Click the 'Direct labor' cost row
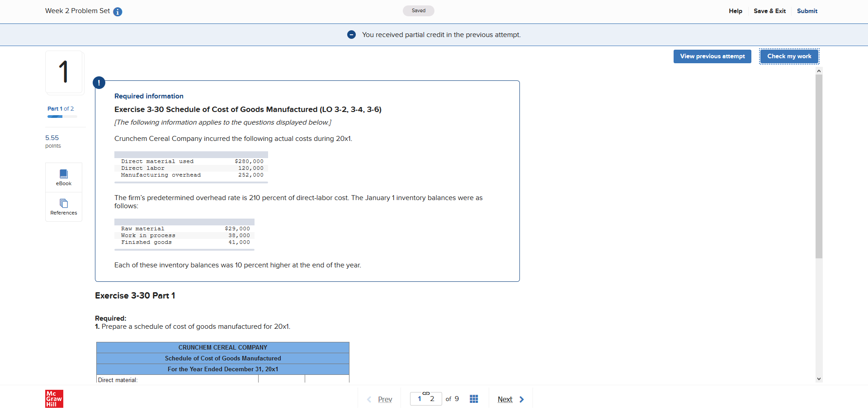This screenshot has height=411, width=868. (191, 168)
